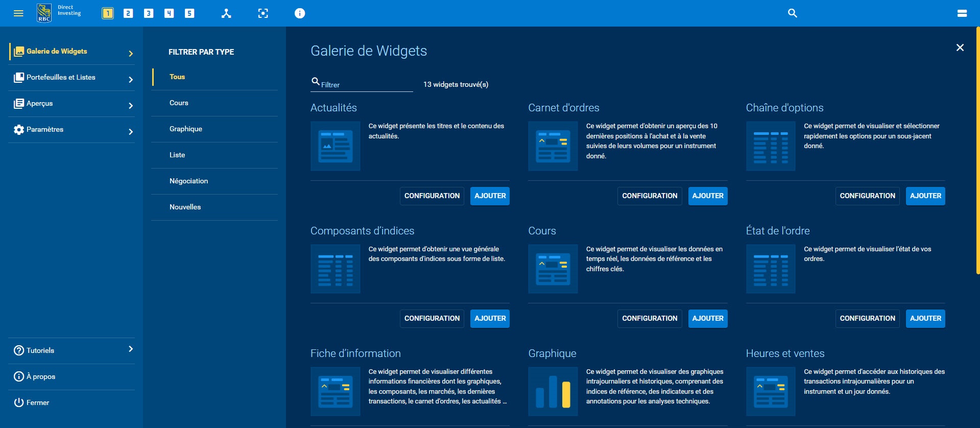Filter widgets by Liste type
Screen dimensions: 980x428
214,155
